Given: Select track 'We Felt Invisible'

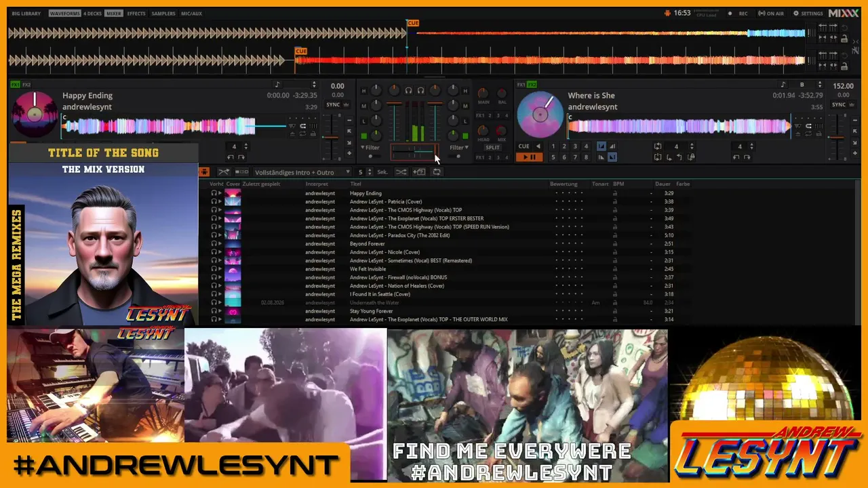Looking at the screenshot, I should pos(368,269).
